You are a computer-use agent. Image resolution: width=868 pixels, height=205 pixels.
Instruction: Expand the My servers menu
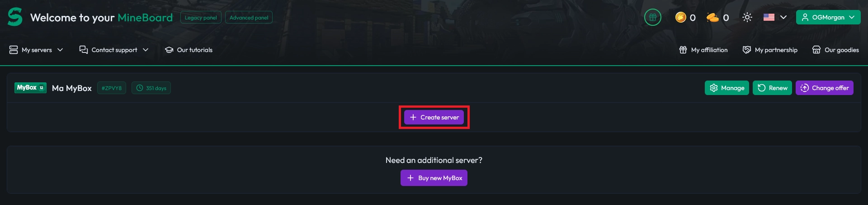pyautogui.click(x=36, y=50)
